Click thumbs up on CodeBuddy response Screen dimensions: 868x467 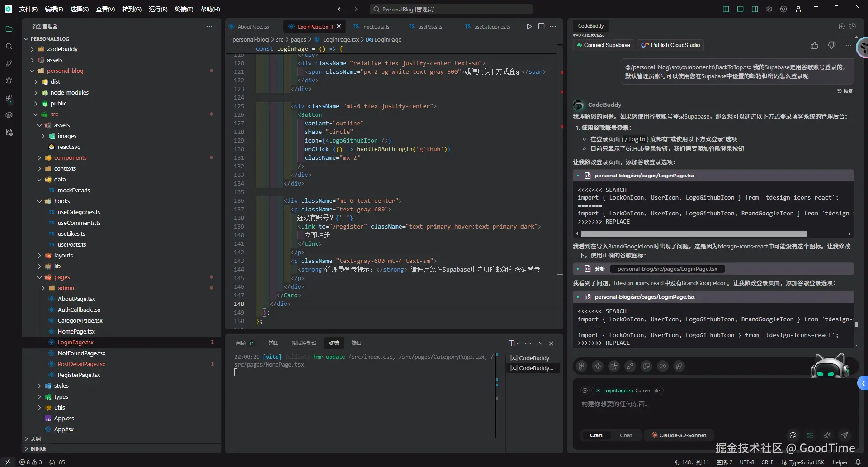tap(814, 45)
